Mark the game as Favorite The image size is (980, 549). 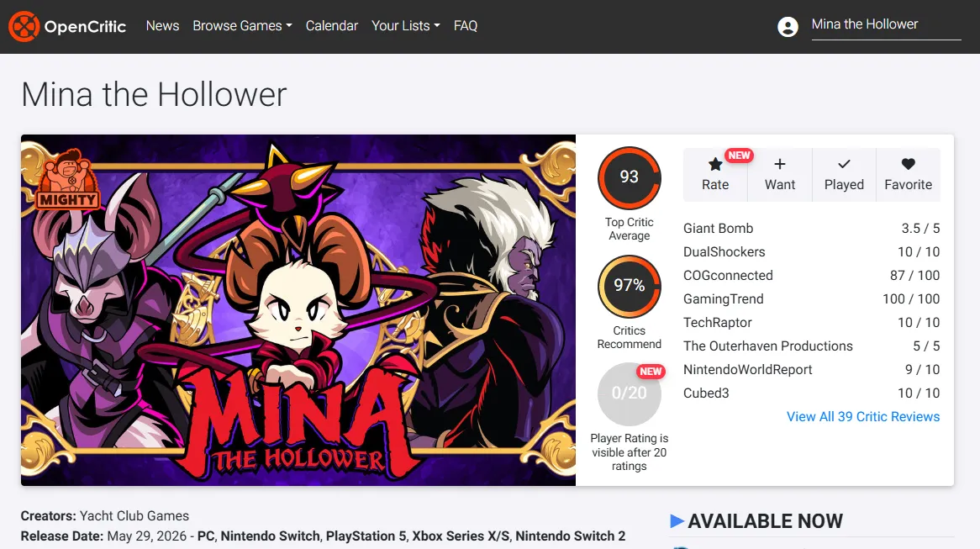tap(908, 175)
